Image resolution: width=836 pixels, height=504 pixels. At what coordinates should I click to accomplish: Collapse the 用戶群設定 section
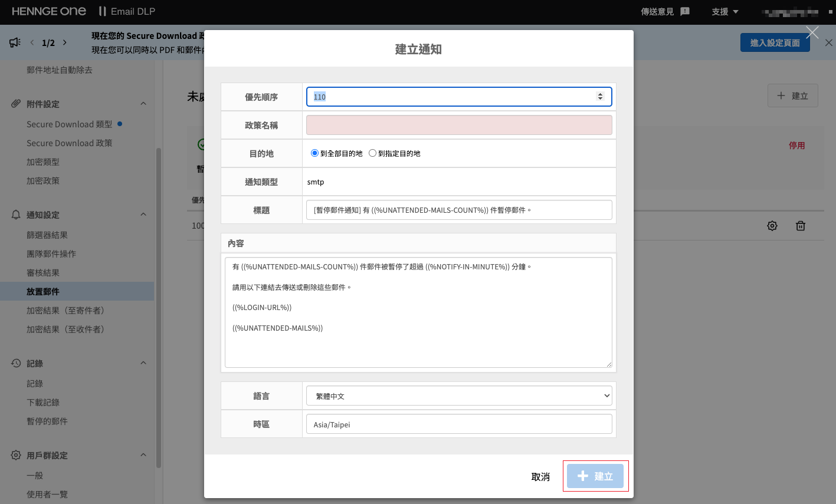[x=143, y=455]
